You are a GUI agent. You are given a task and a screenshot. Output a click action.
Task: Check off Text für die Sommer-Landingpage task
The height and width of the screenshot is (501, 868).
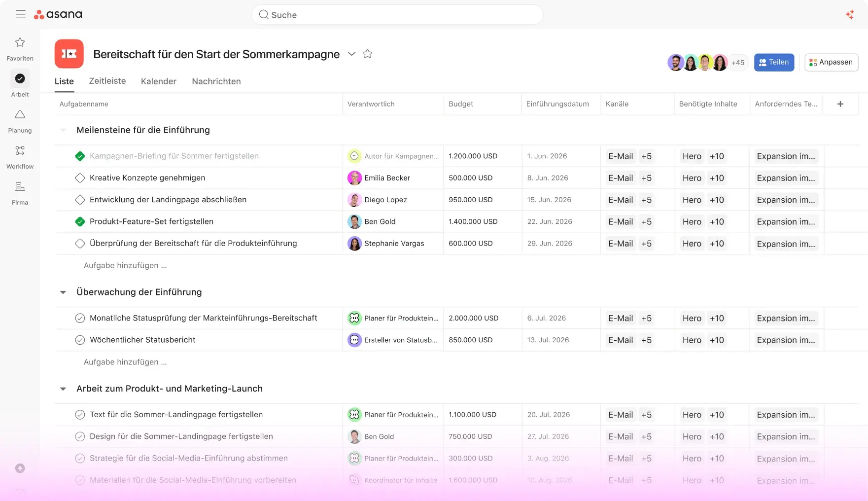tap(80, 415)
